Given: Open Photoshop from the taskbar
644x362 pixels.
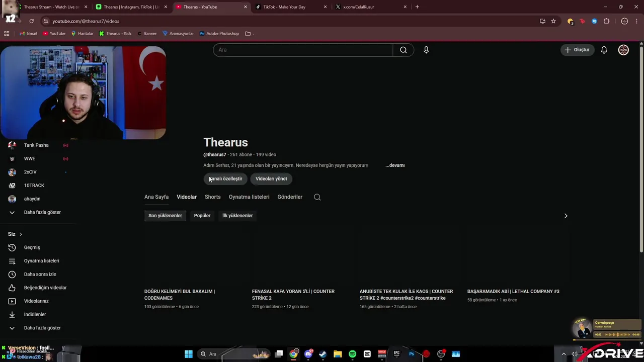Looking at the screenshot, I should click(x=411, y=354).
